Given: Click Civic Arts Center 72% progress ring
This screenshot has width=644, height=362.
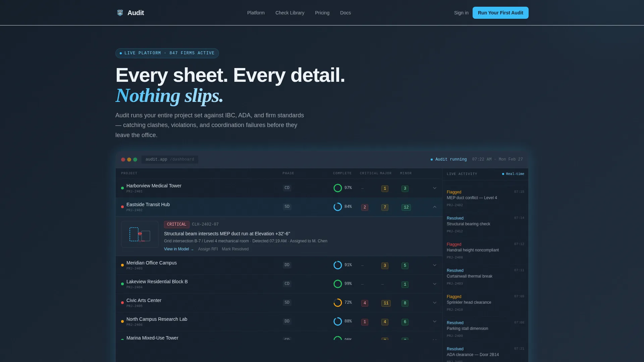Looking at the screenshot, I should click(338, 303).
